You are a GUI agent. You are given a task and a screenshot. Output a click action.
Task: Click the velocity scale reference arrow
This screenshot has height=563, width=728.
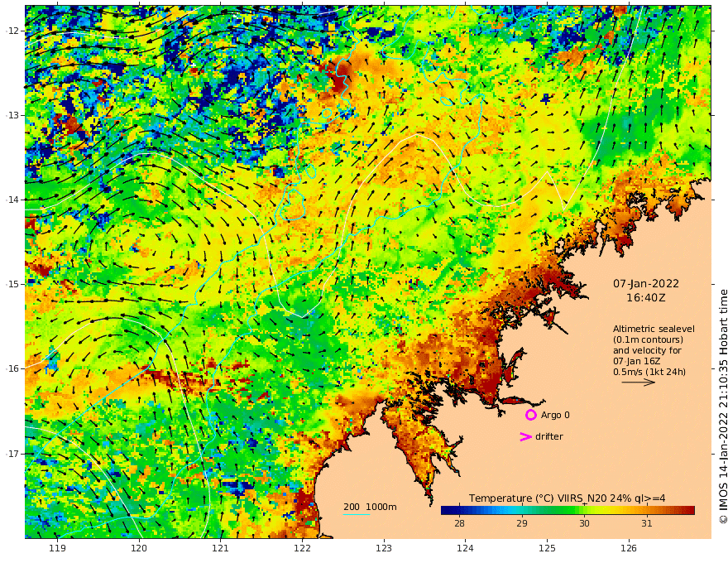click(639, 383)
